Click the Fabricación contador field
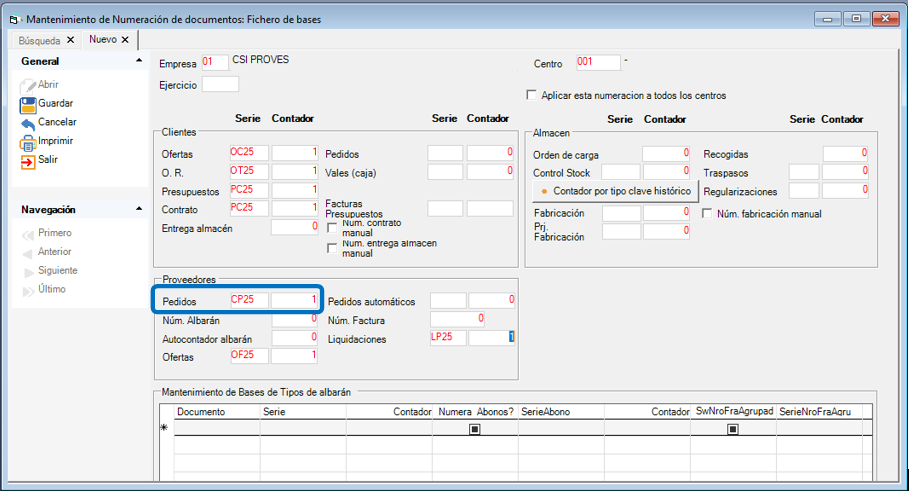910x491 pixels. coord(666,213)
